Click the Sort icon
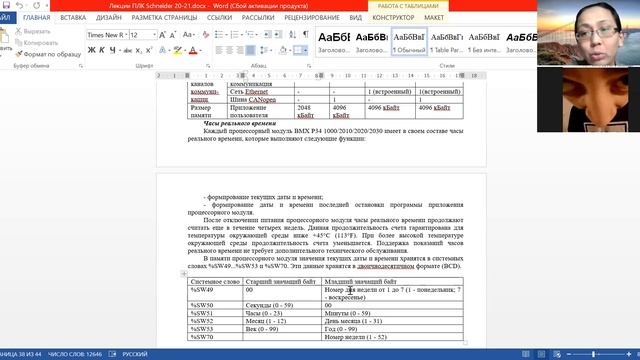640x360 pixels. tap(293, 35)
